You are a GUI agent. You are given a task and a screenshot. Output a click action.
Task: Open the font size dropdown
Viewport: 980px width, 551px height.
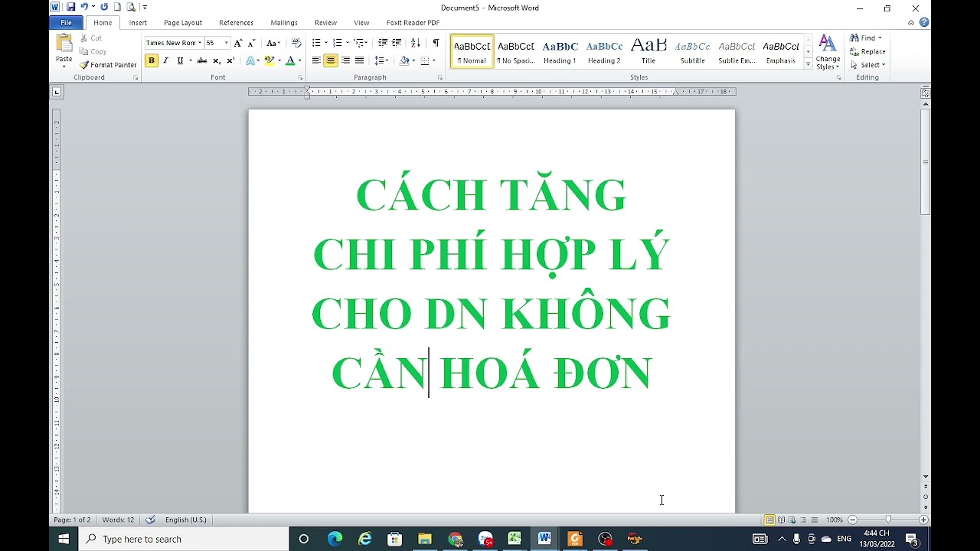pos(226,43)
